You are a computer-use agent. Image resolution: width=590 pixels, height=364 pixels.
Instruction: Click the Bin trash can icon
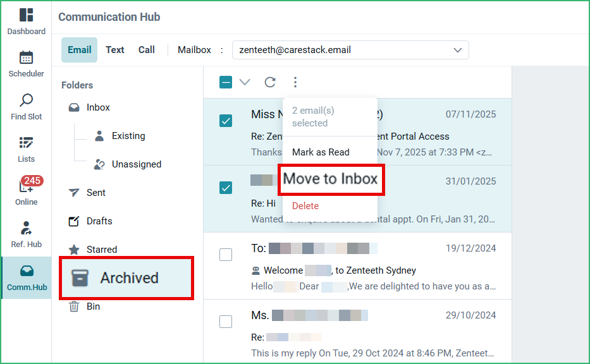74,306
